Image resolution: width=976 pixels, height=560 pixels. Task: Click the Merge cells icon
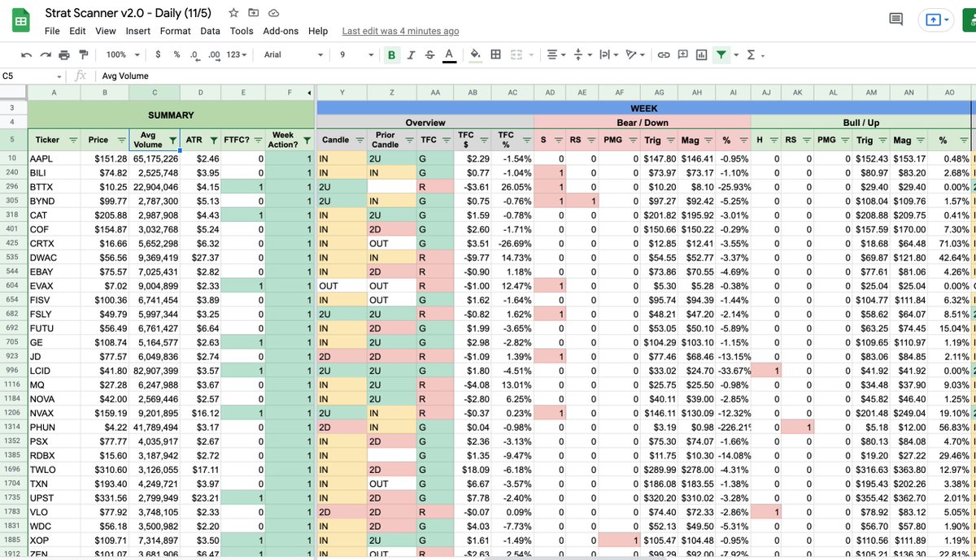click(x=515, y=54)
